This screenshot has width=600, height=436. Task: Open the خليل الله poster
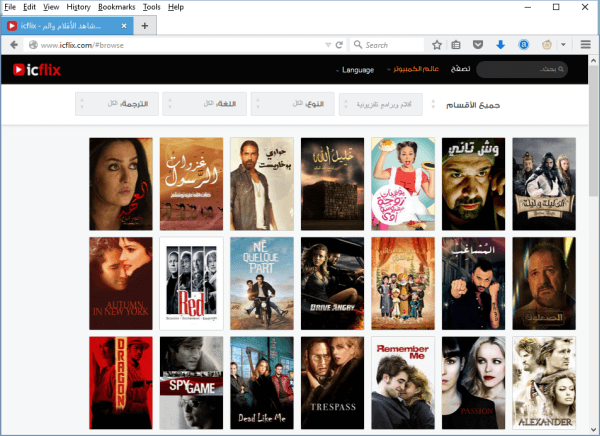(332, 184)
